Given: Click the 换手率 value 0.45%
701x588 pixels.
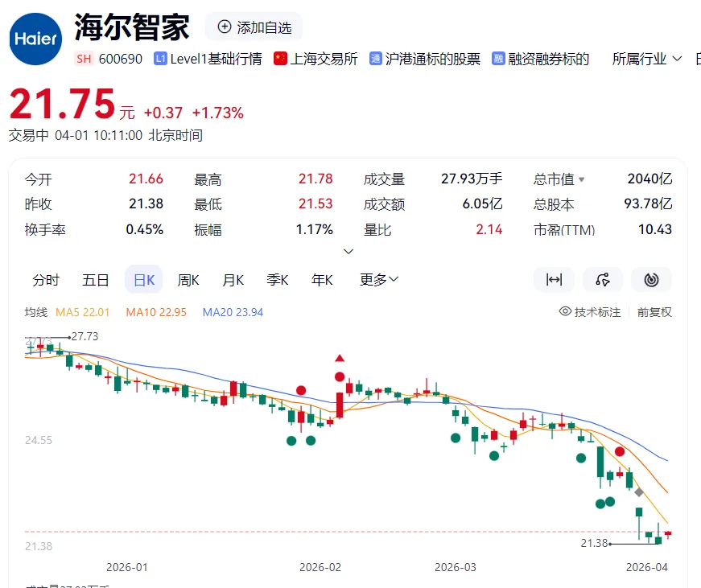Looking at the screenshot, I should coord(144,229).
